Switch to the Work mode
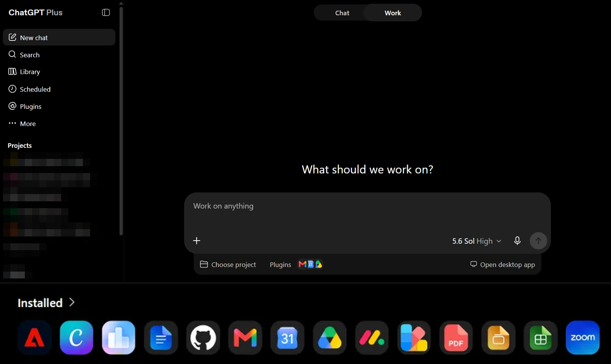 (x=393, y=13)
